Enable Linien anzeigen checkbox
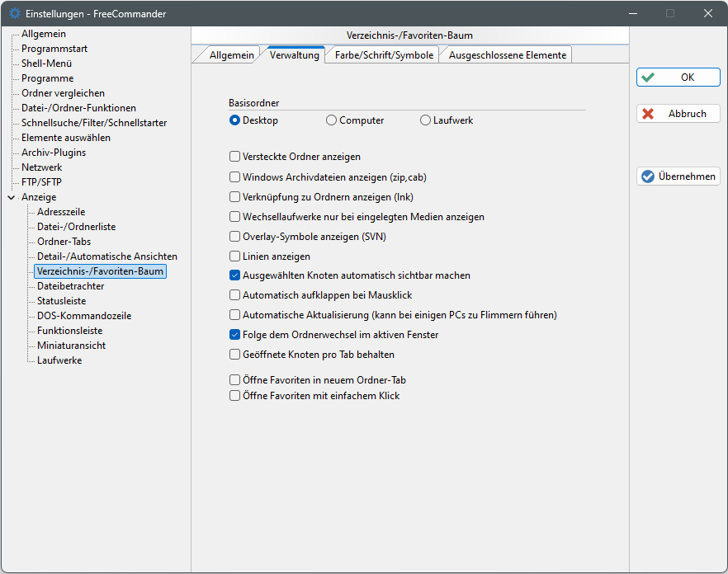The width and height of the screenshot is (728, 574). click(x=235, y=256)
